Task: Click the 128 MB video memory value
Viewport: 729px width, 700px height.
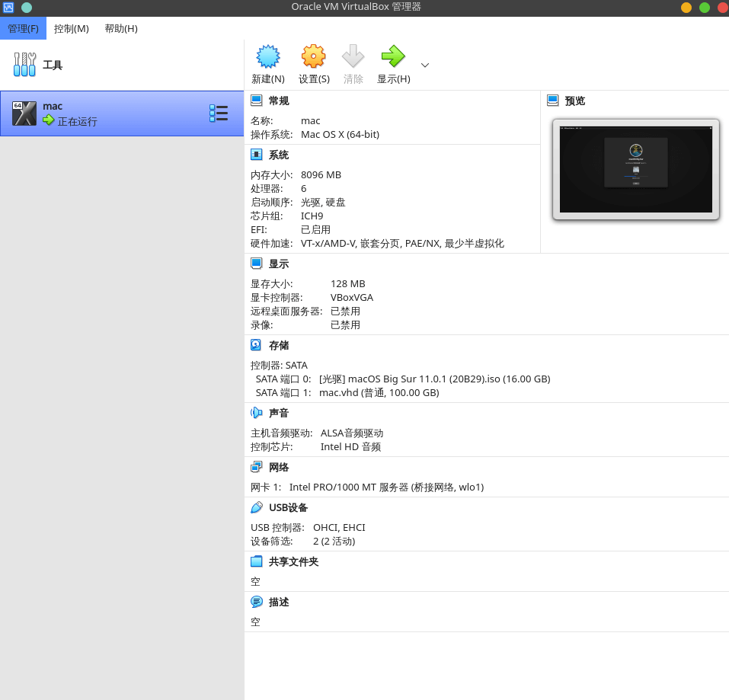Action: (x=348, y=283)
